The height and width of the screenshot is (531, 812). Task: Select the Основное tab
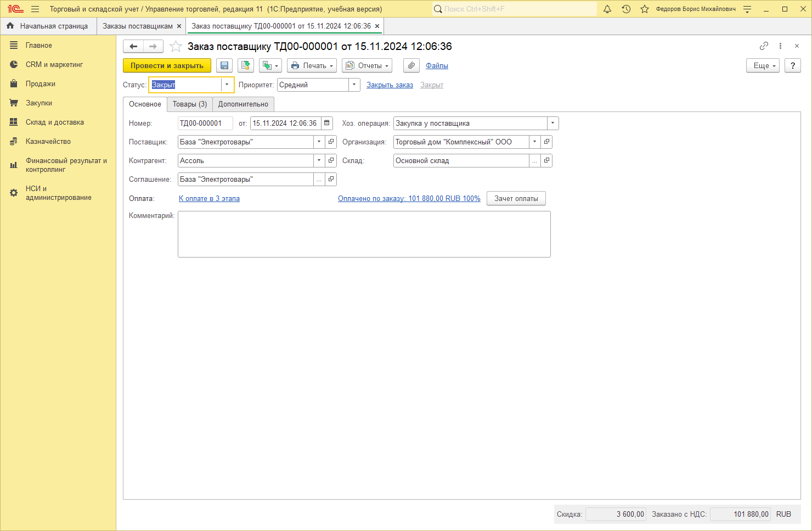145,104
